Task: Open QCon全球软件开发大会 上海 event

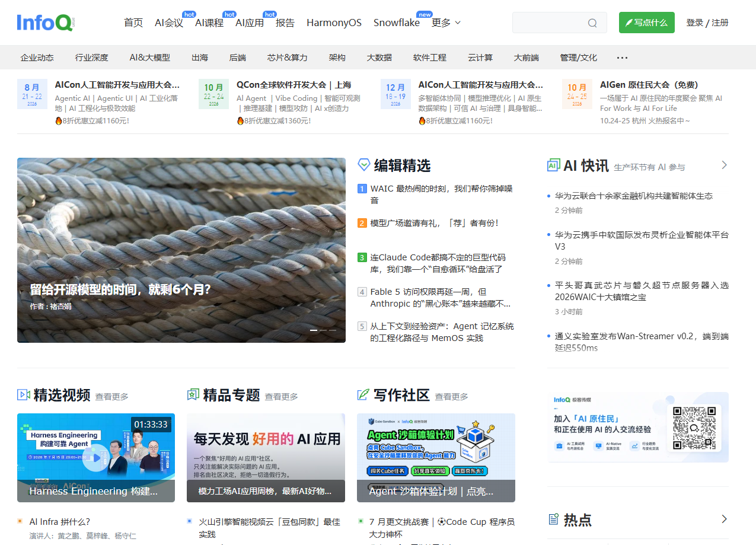Action: (294, 85)
